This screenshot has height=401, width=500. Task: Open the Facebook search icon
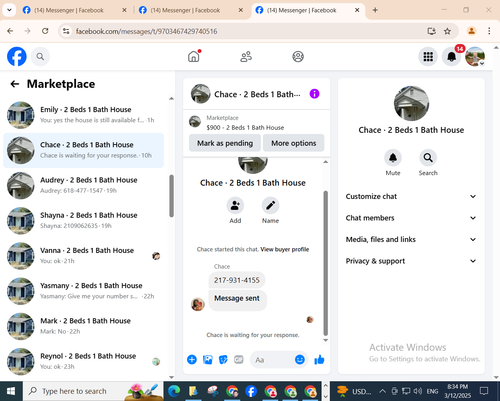click(x=40, y=57)
